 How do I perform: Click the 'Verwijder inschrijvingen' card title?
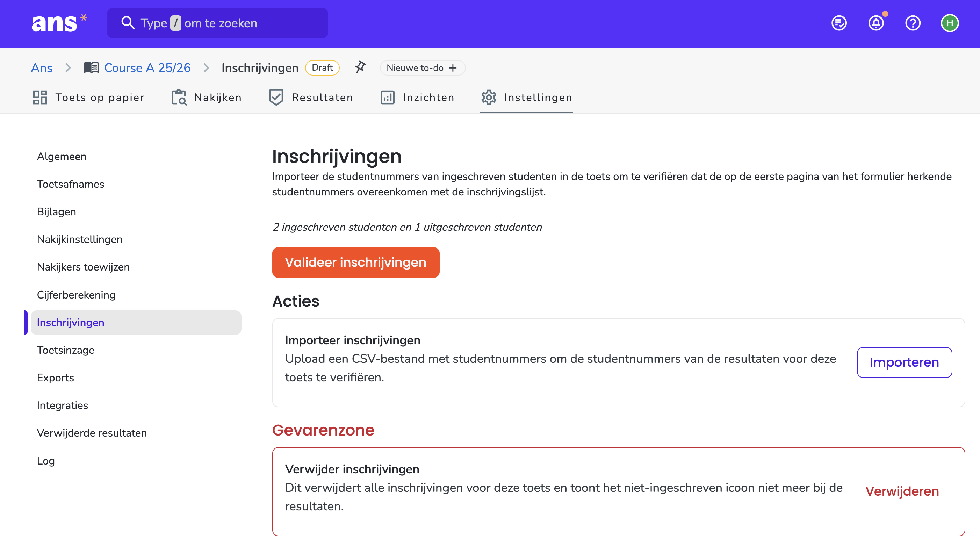click(x=352, y=469)
